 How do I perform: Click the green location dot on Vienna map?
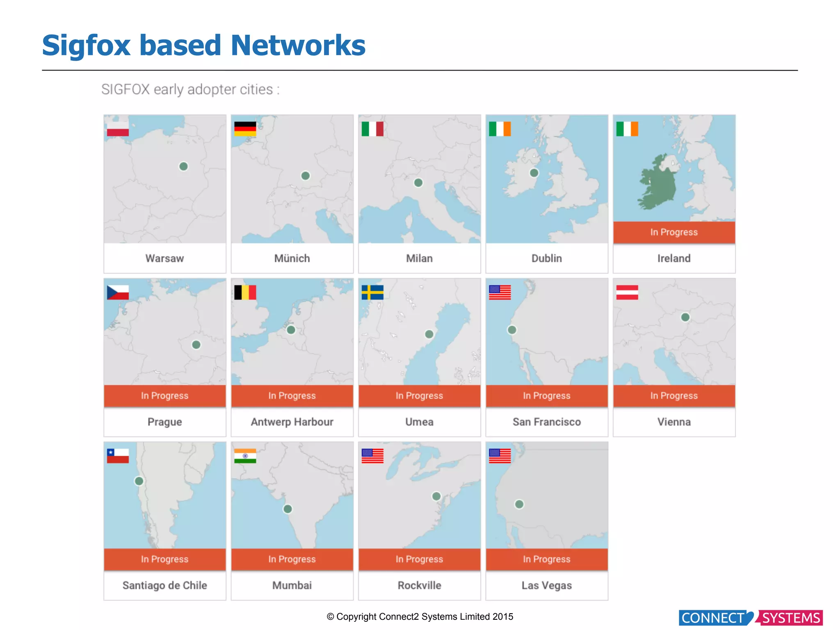(x=685, y=317)
